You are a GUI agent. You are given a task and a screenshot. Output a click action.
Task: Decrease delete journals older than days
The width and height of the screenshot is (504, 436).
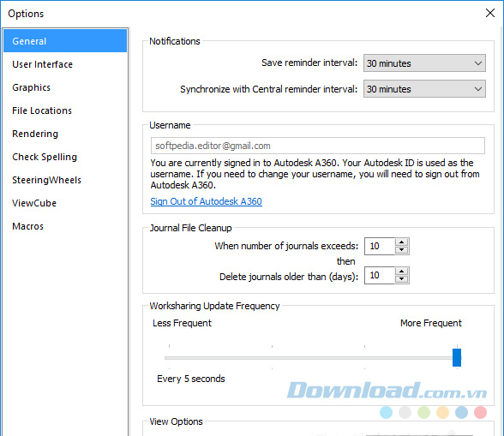401,279
